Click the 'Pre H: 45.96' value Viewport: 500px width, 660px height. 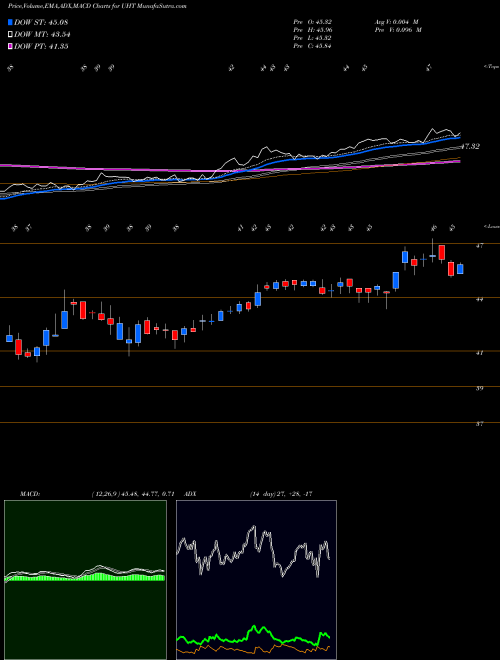312,29
